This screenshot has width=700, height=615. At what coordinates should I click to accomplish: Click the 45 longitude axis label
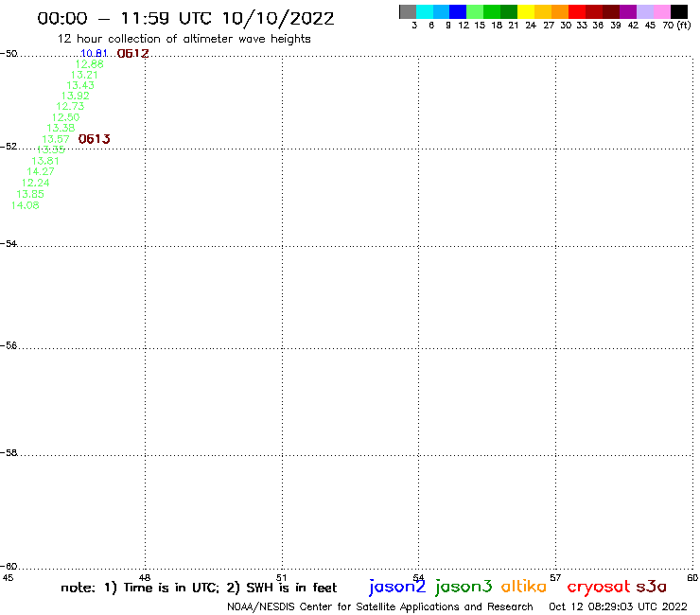click(x=8, y=577)
